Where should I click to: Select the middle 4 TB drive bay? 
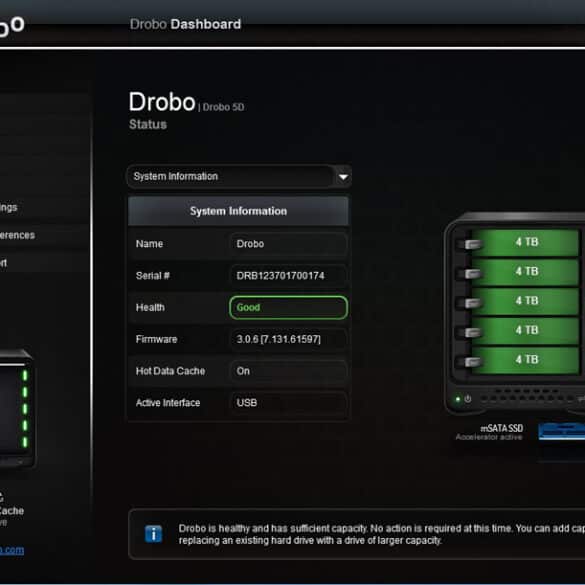click(x=526, y=301)
